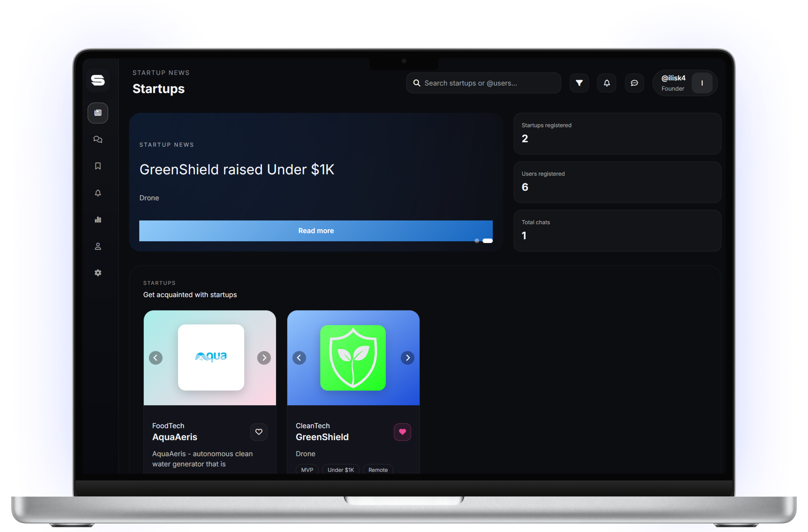The height and width of the screenshot is (532, 808).
Task: Open header notification bell
Action: [x=607, y=83]
